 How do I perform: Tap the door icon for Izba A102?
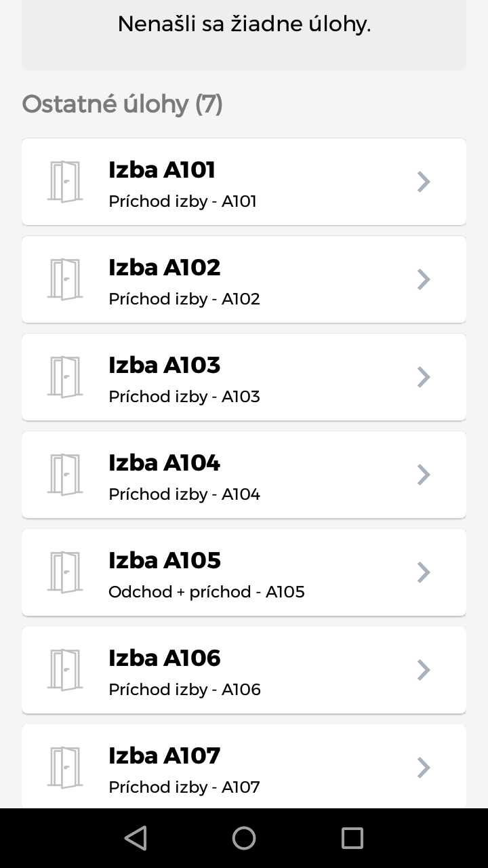click(x=65, y=279)
